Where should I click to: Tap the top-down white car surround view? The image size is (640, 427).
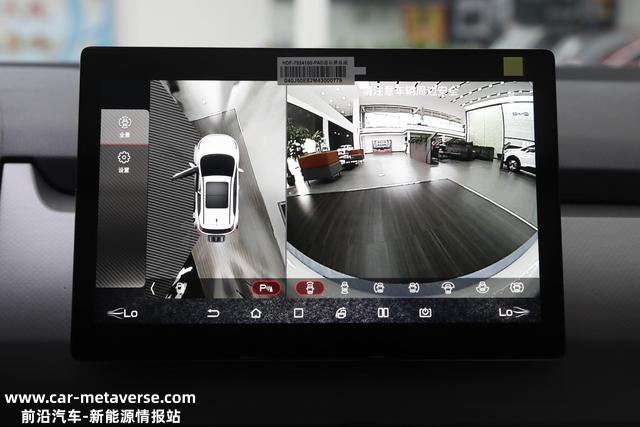point(217,188)
